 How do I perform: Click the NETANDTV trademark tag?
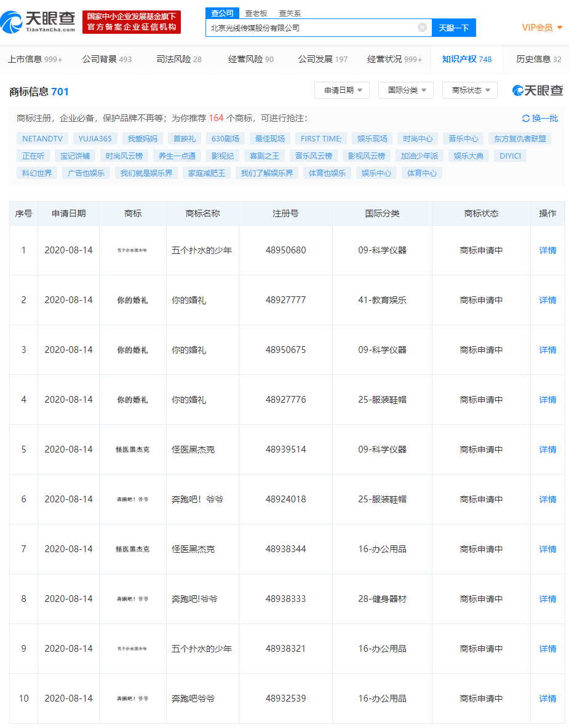coord(42,138)
